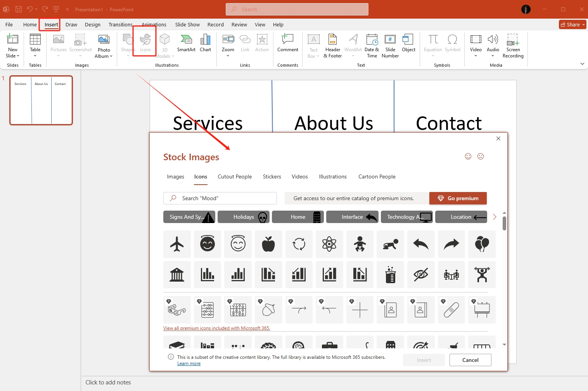This screenshot has width=588, height=391.
Task: Open the Stickers tab
Action: pos(272,176)
